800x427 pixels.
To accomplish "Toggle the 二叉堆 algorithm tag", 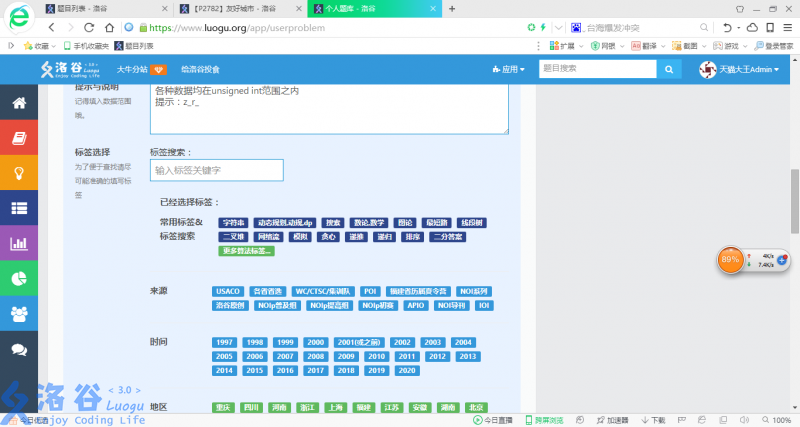I will point(232,237).
